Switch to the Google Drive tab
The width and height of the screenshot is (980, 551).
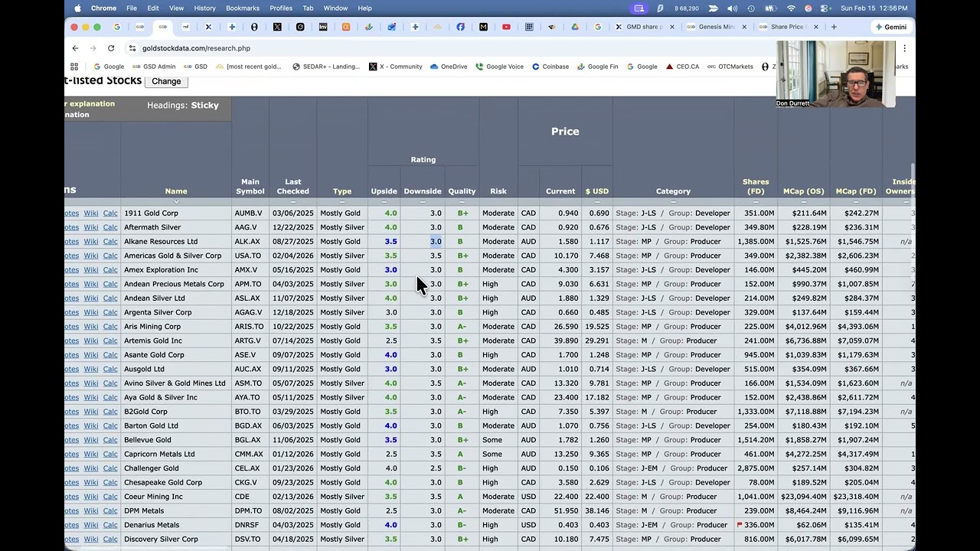coord(575,27)
